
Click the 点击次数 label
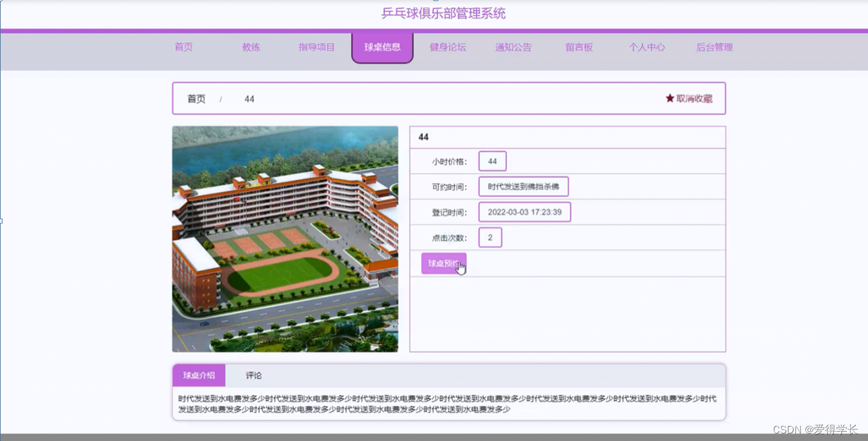[x=449, y=238]
